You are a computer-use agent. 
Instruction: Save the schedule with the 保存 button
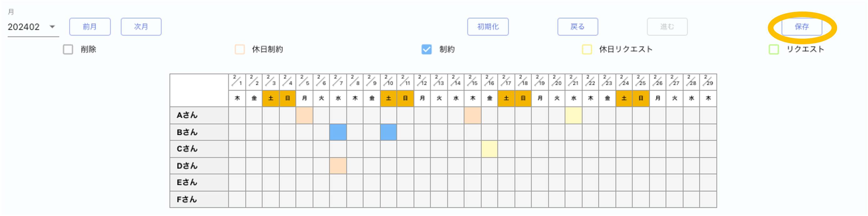pos(802,27)
